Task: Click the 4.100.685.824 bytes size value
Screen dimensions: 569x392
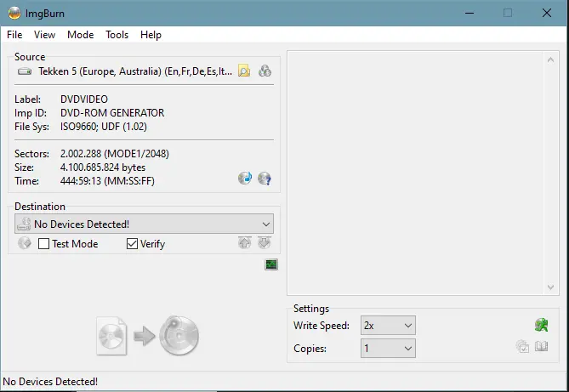Action: pos(103,168)
